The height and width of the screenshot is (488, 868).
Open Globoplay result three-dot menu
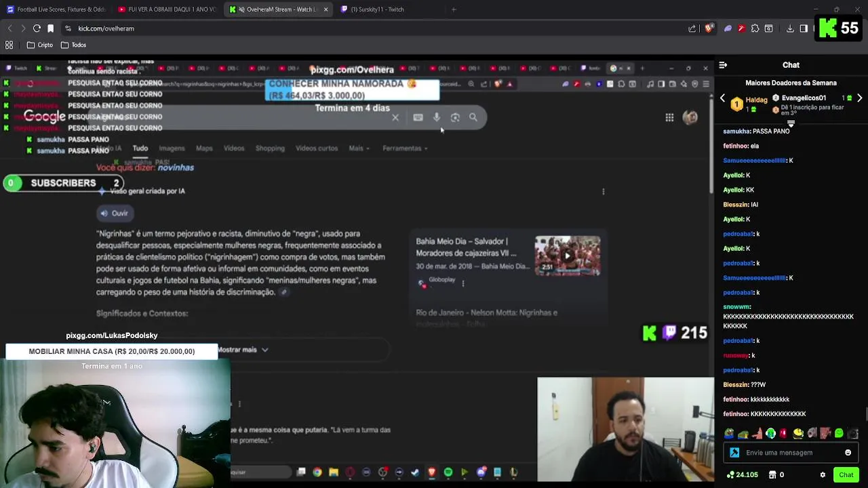pyautogui.click(x=463, y=283)
